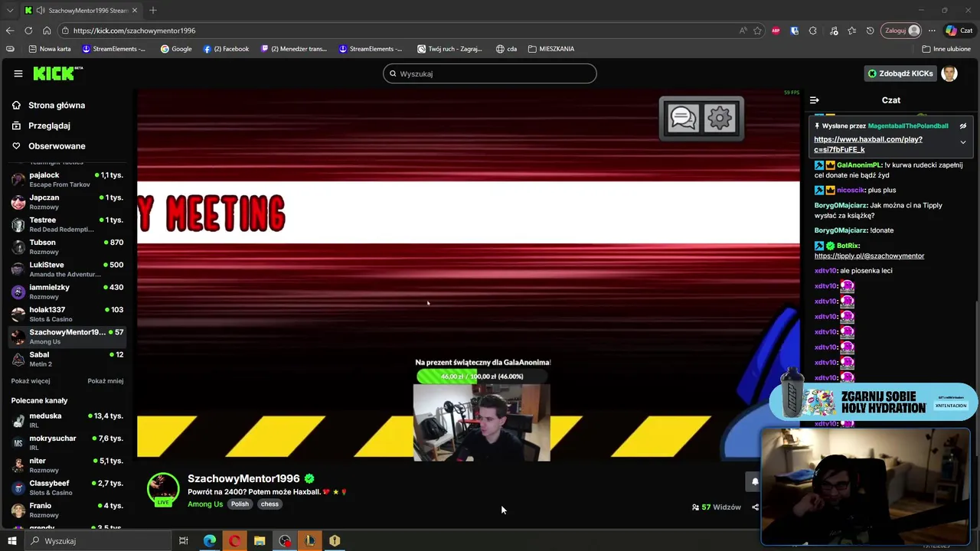Open recommended channel meduska
Screen dimensions: 980x551
pyautogui.click(x=67, y=420)
